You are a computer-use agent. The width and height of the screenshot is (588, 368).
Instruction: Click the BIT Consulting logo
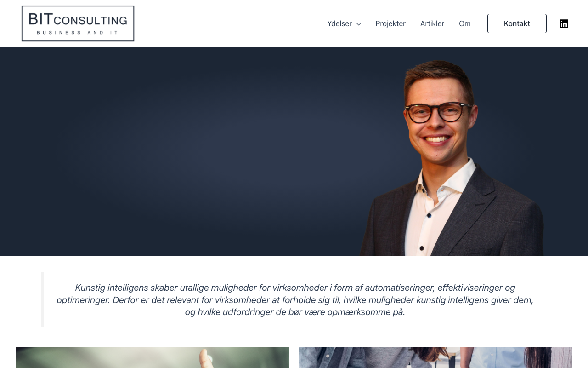(x=78, y=23)
